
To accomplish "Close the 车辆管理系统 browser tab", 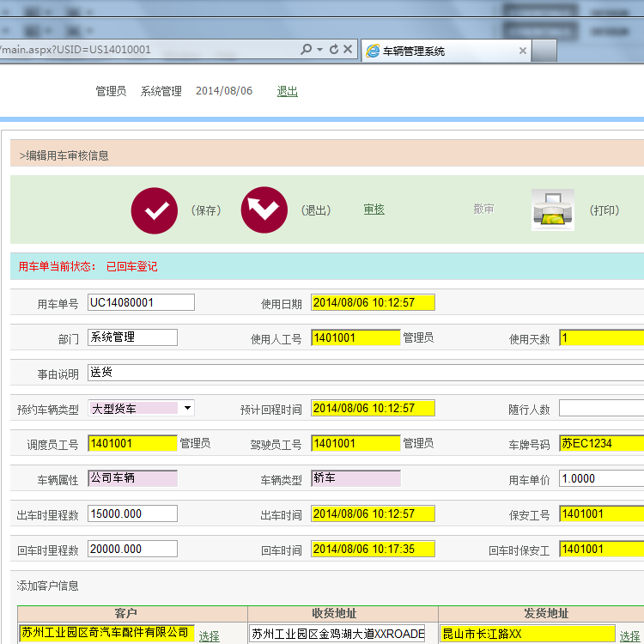I will click(x=523, y=51).
